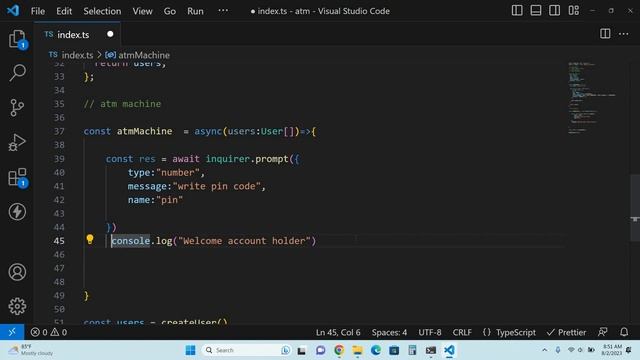The width and height of the screenshot is (640, 360).
Task: Open the Customize Layout button
Action: click(x=573, y=11)
